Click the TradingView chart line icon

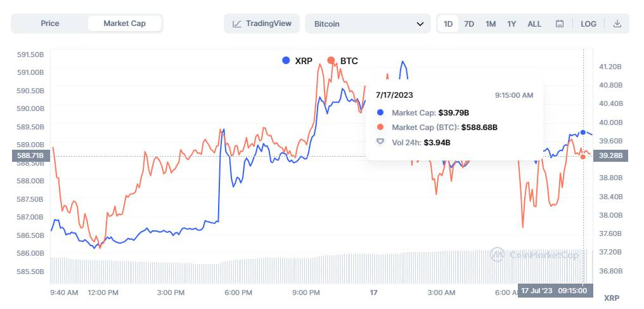[x=237, y=24]
